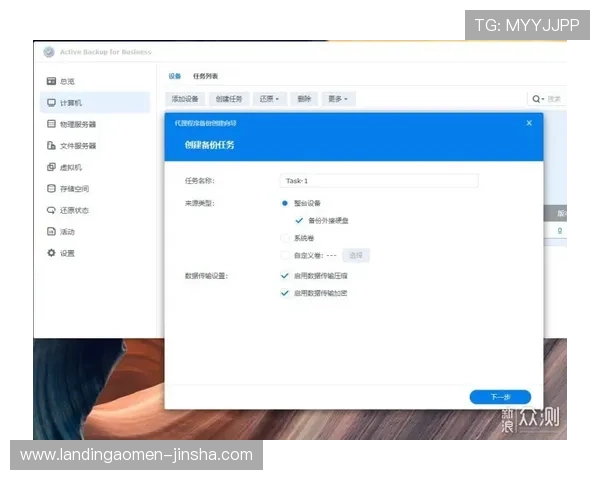Select the 系统卷 radio button

[285, 238]
